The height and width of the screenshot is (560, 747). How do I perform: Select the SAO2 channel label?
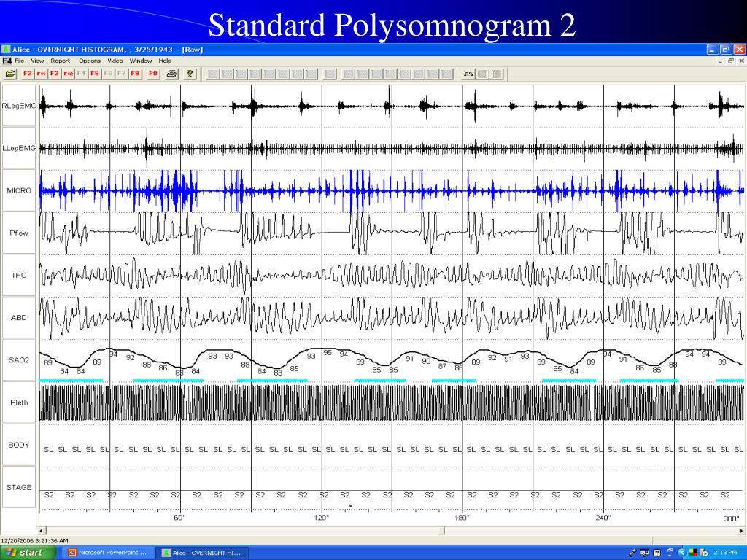pyautogui.click(x=19, y=360)
